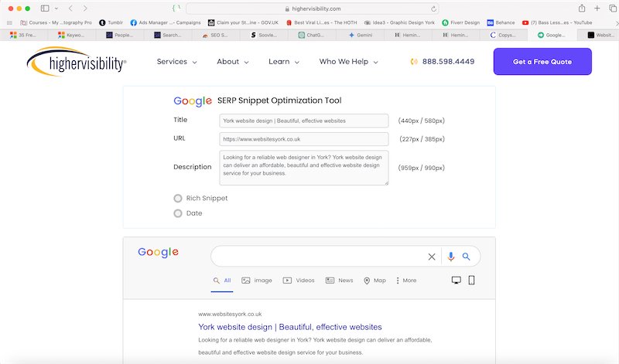Expand the About dropdown
The height and width of the screenshot is (364, 619).
click(x=233, y=62)
